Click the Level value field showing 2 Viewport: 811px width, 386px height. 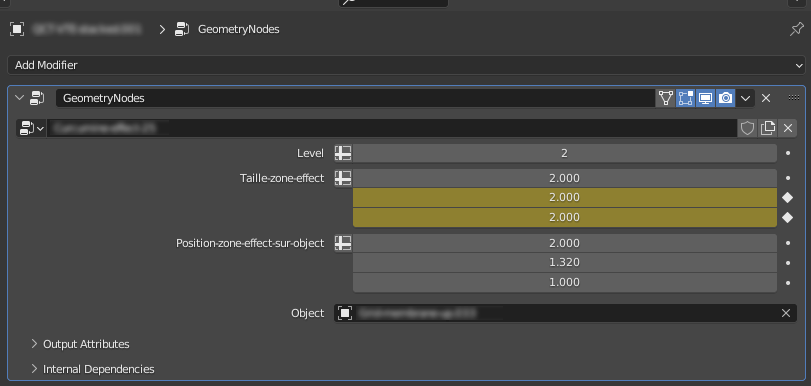tap(564, 153)
